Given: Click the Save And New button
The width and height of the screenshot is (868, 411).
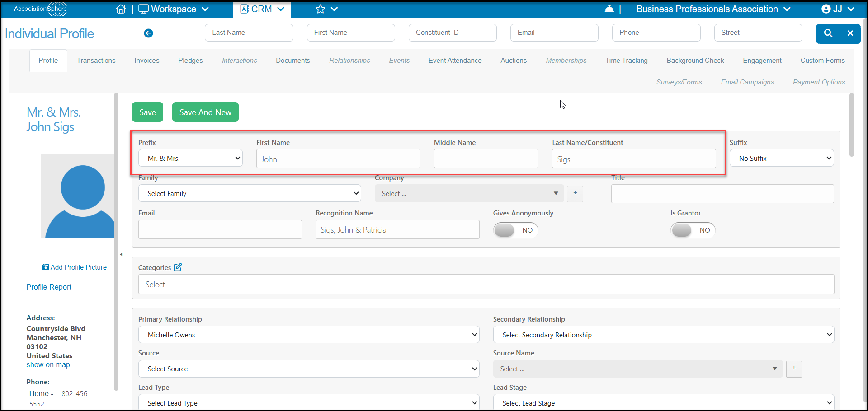Looking at the screenshot, I should 205,112.
